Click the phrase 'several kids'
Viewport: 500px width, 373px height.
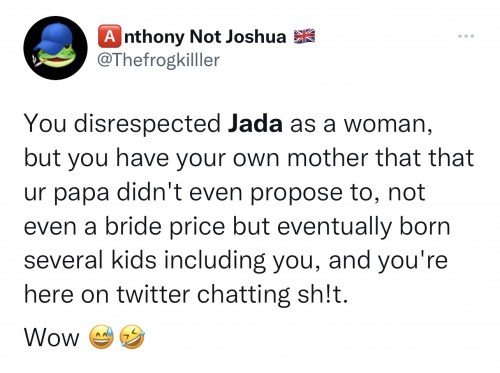point(90,260)
